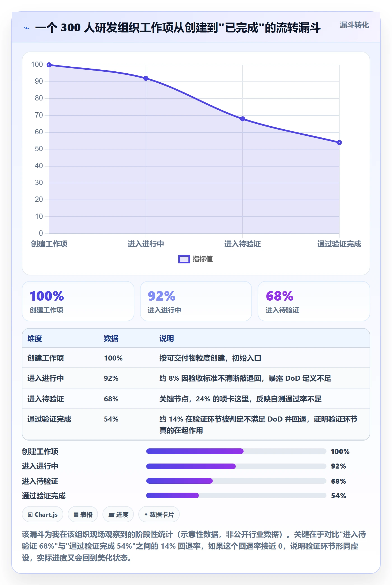392x585 pixels.
Task: Click the funnel title heading text
Action: tap(178, 28)
